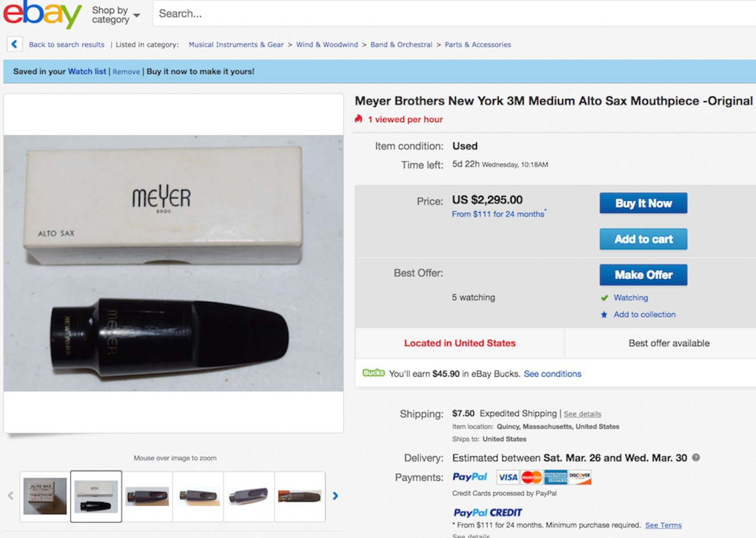Click the Make Offer button
756x538 pixels.
pyautogui.click(x=643, y=275)
